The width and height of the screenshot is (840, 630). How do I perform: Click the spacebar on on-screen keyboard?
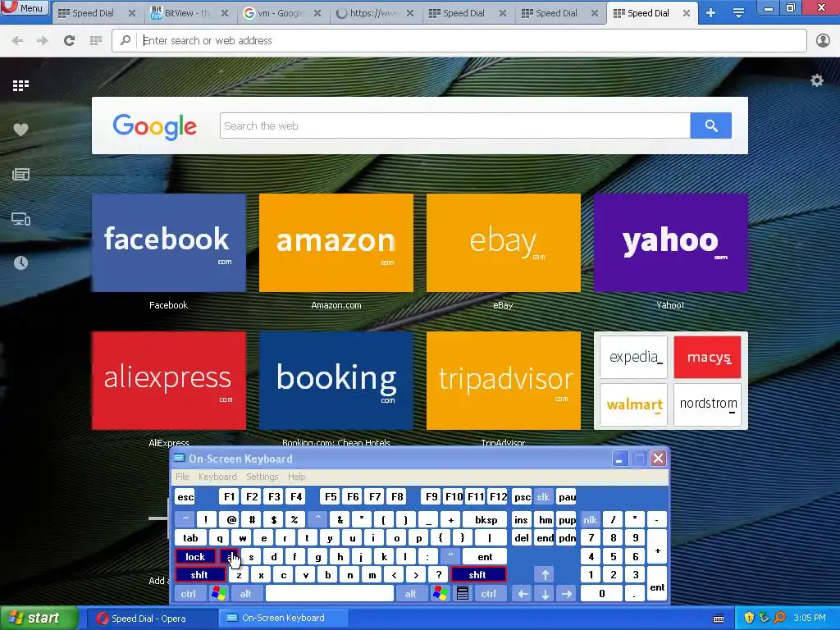click(330, 594)
